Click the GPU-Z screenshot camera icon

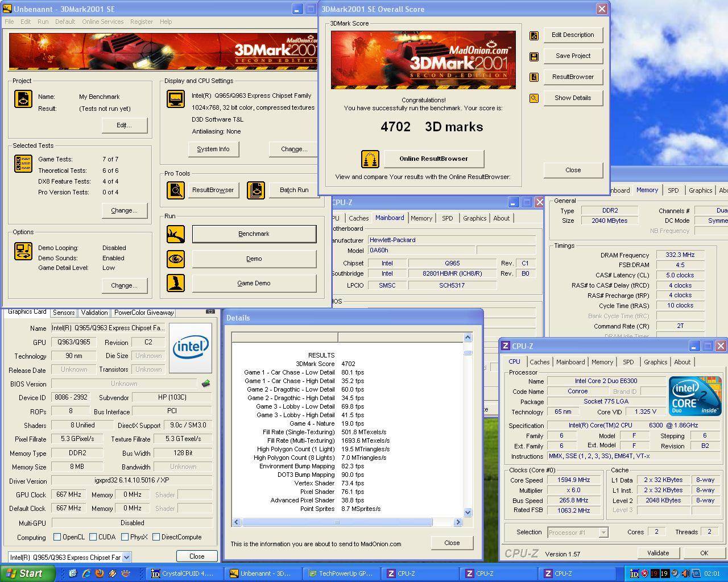click(210, 311)
